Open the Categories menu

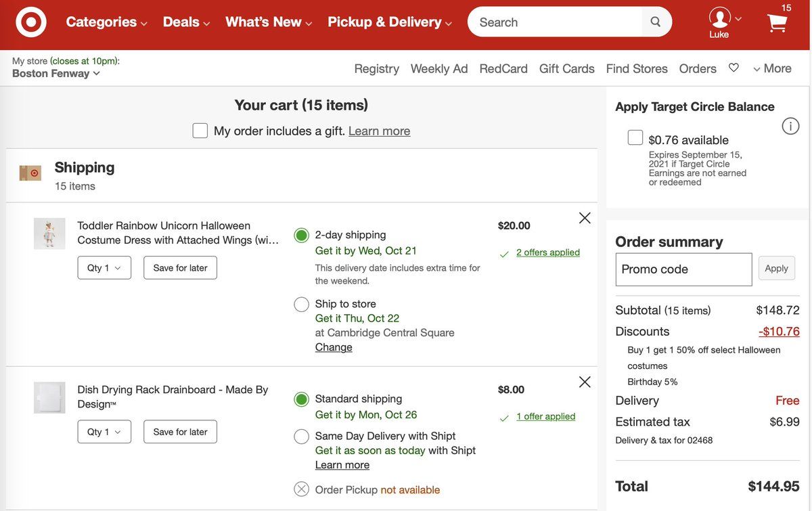106,22
